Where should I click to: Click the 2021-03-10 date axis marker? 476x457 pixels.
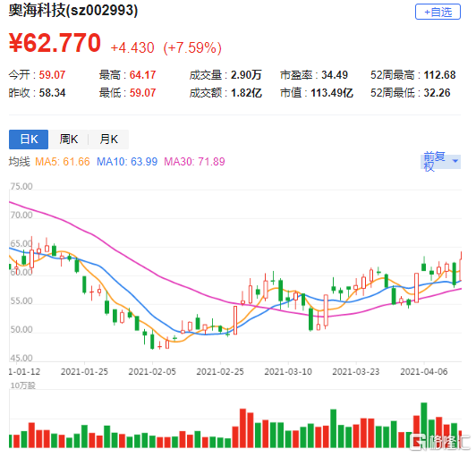click(288, 371)
